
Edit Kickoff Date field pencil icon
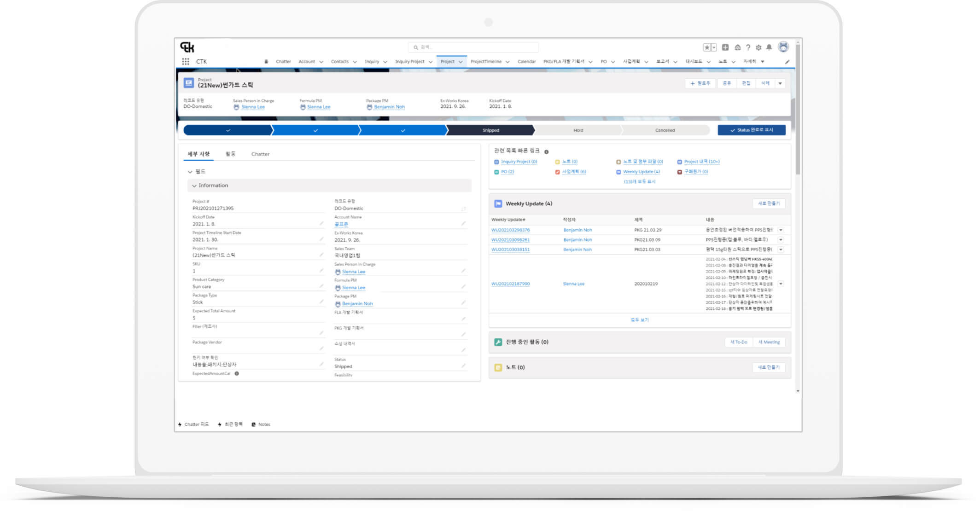(x=321, y=223)
